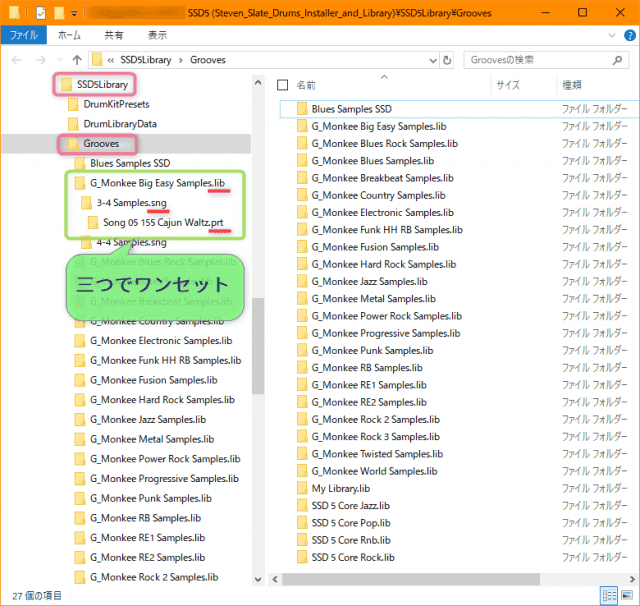Select G_Monkee Electronic Samples.lib in tree
This screenshot has height=606, width=640.
pyautogui.click(x=161, y=340)
